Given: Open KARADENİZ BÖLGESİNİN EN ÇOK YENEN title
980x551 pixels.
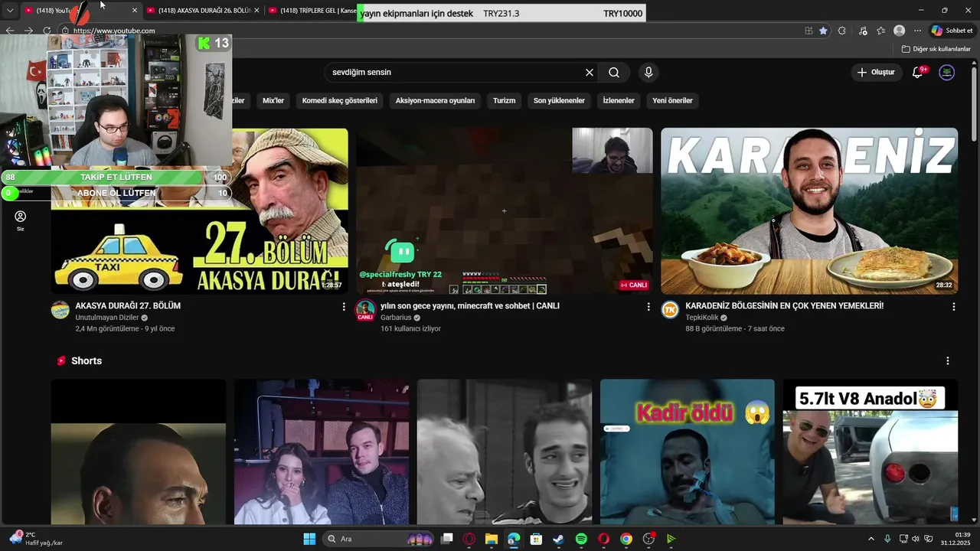Looking at the screenshot, I should [785, 306].
